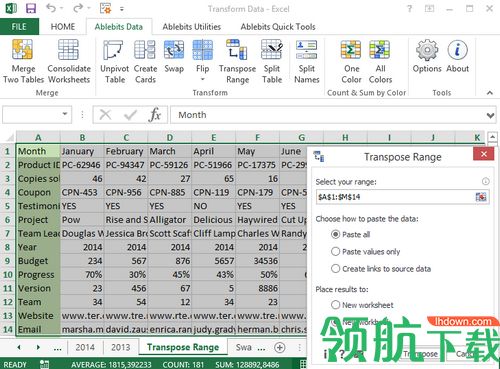Select the Unpivot Table tool
The image size is (500, 369).
(115, 62)
